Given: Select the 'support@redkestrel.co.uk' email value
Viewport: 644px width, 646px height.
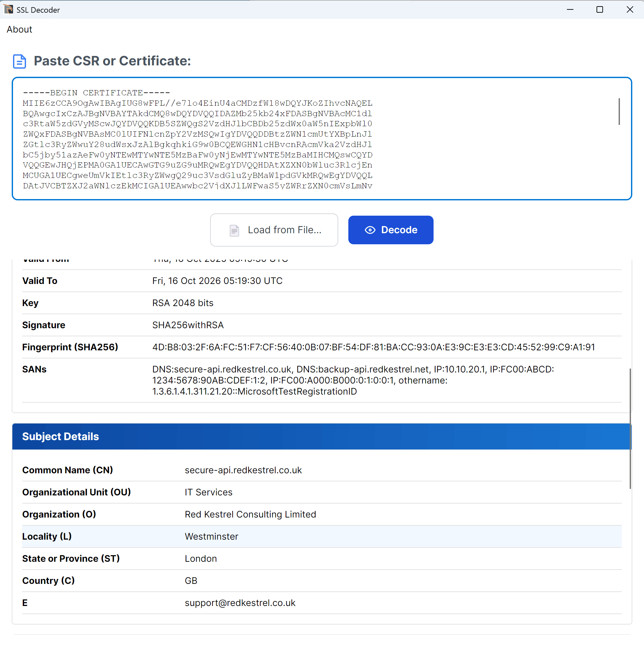Looking at the screenshot, I should (x=240, y=602).
